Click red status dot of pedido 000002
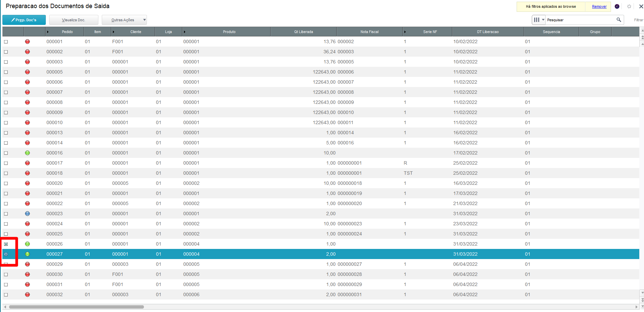 pyautogui.click(x=27, y=52)
